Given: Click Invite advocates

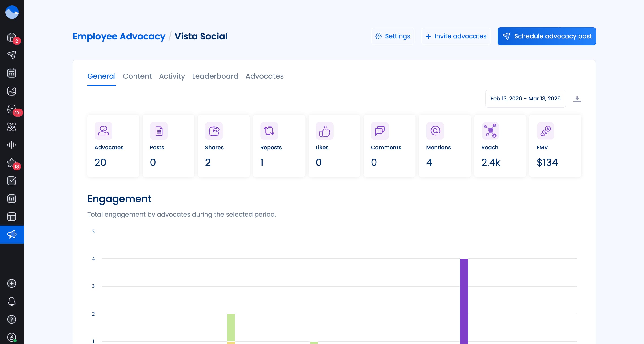Looking at the screenshot, I should [456, 36].
